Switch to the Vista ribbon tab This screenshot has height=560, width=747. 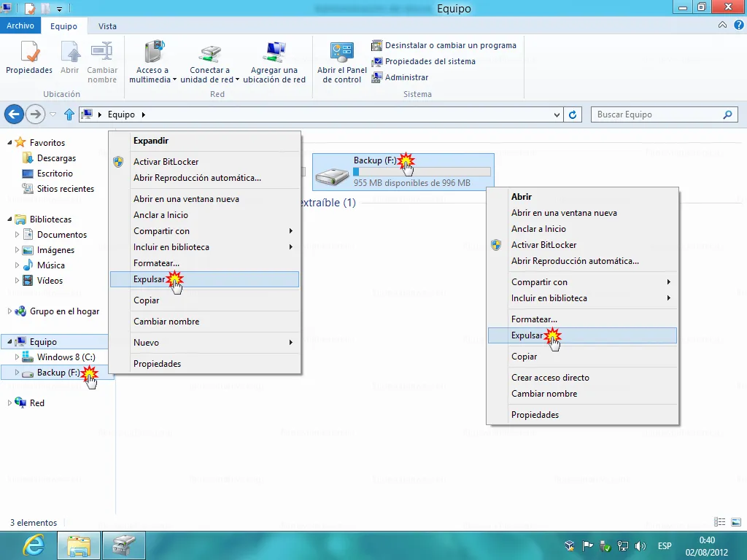pyautogui.click(x=107, y=26)
